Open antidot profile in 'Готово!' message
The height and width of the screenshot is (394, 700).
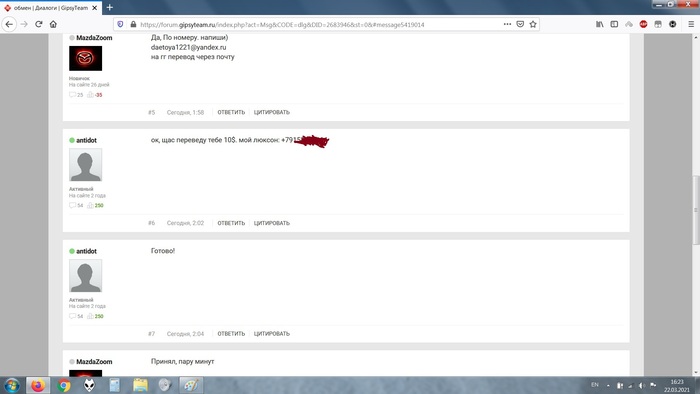tap(86, 251)
